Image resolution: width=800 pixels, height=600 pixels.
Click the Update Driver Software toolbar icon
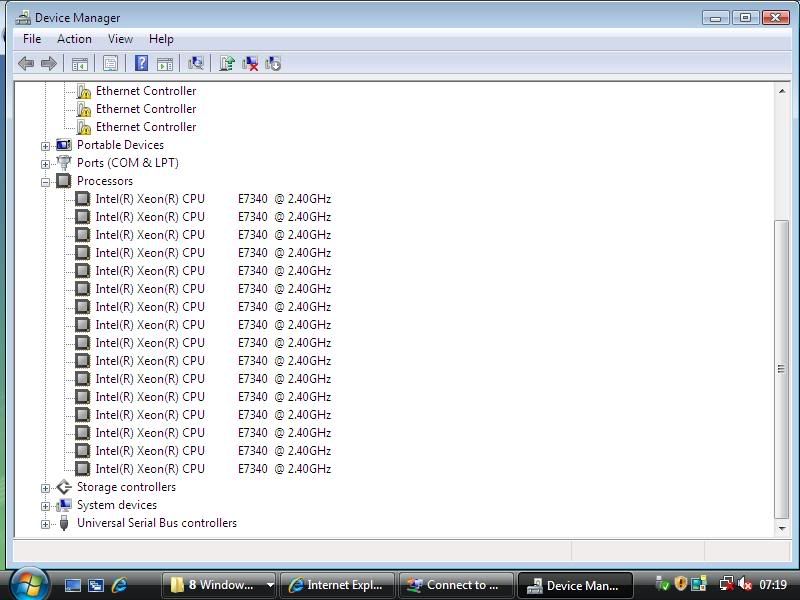tap(227, 63)
